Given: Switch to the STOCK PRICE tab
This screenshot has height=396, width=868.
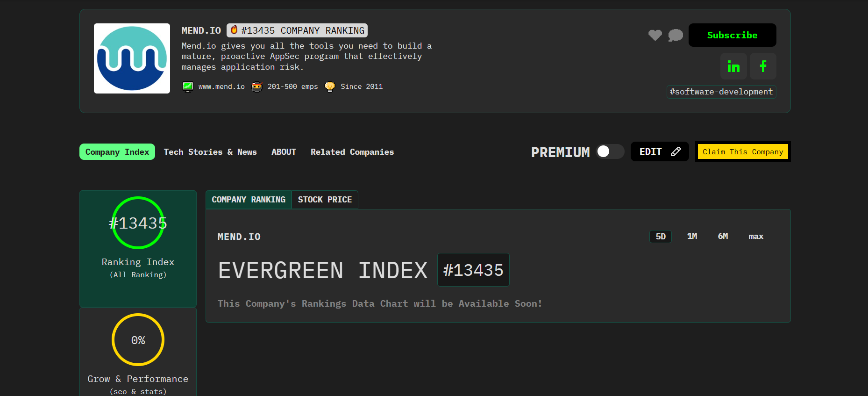Looking at the screenshot, I should [x=325, y=200].
